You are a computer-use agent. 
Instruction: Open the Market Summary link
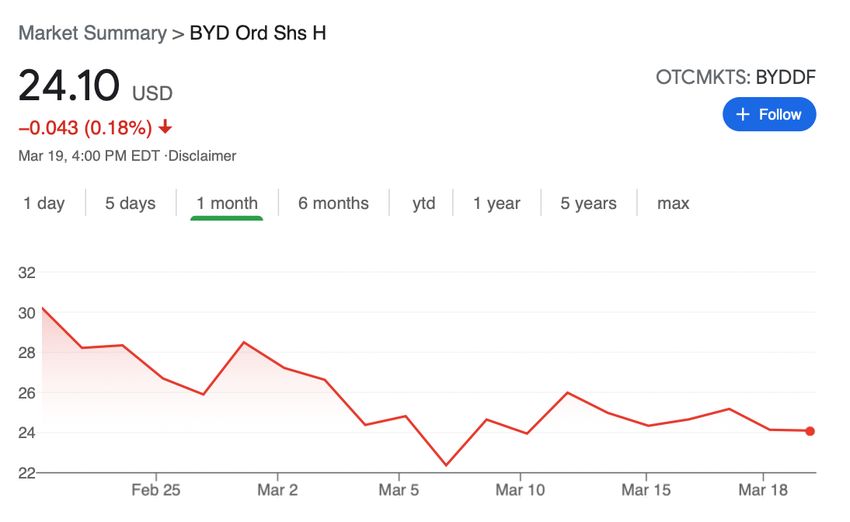tap(93, 33)
